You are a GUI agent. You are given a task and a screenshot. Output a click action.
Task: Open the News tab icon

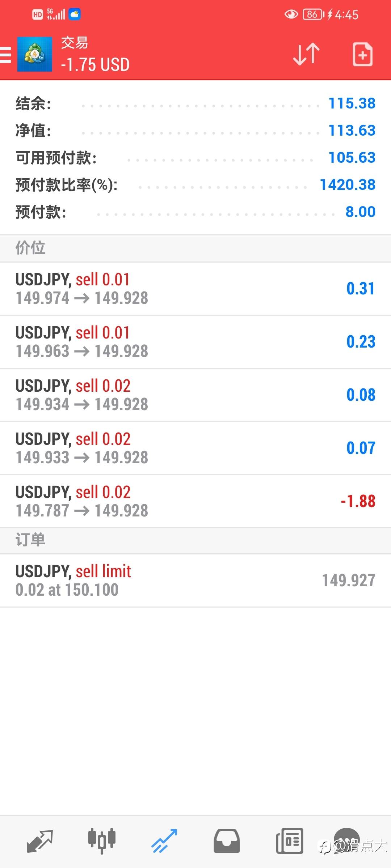point(289,841)
